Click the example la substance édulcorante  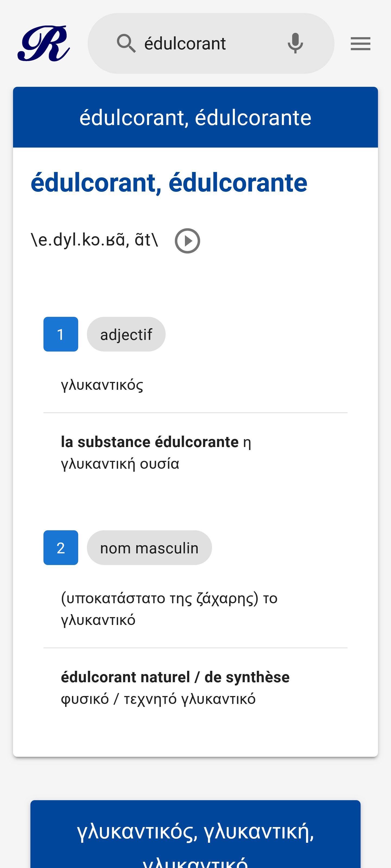(149, 442)
